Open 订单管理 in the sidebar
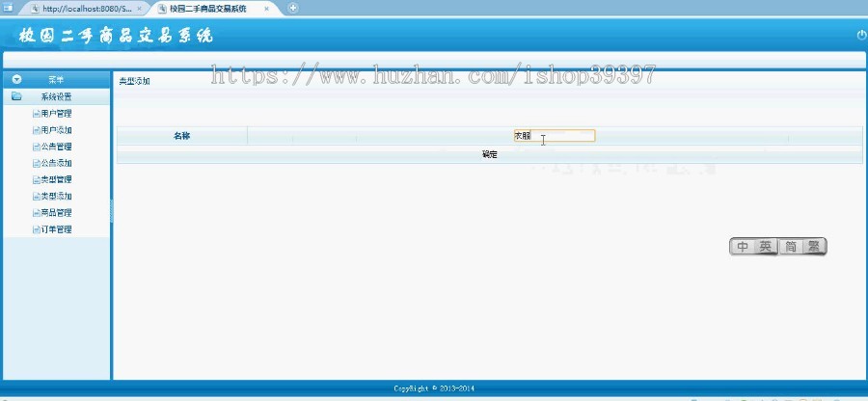868x401 pixels. pos(56,229)
